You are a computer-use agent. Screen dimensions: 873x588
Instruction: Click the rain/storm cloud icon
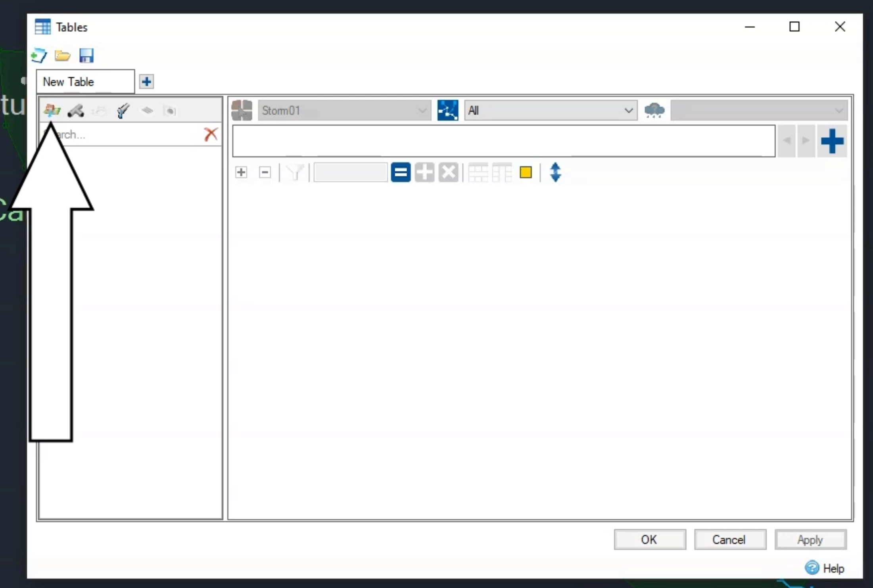point(654,109)
